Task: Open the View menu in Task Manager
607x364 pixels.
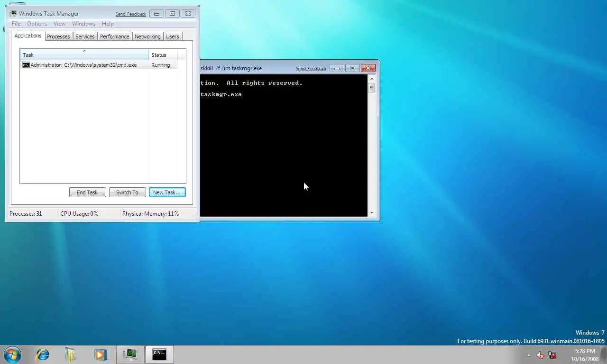Action: coord(59,24)
